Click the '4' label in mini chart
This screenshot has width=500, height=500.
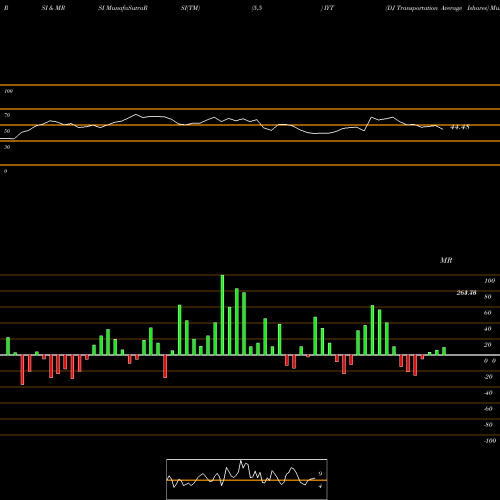(320, 486)
